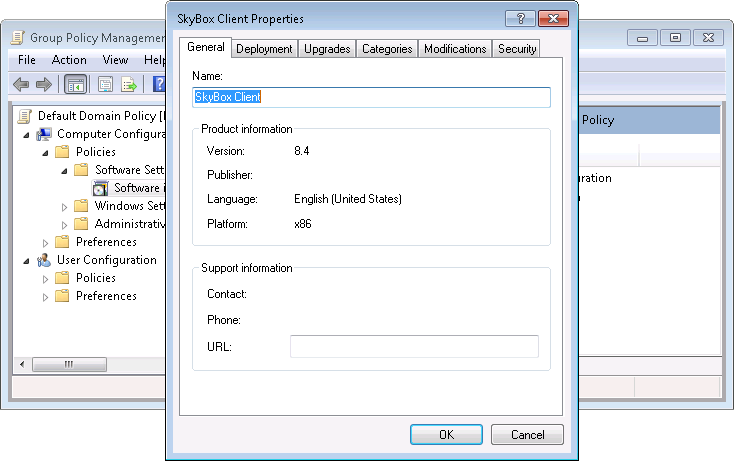The height and width of the screenshot is (461, 734).
Task: Select Policies under User Configuration
Action: [x=96, y=278]
